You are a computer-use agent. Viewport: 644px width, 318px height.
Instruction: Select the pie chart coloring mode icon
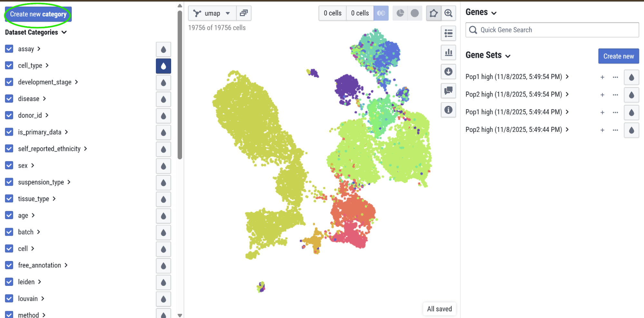pyautogui.click(x=400, y=13)
